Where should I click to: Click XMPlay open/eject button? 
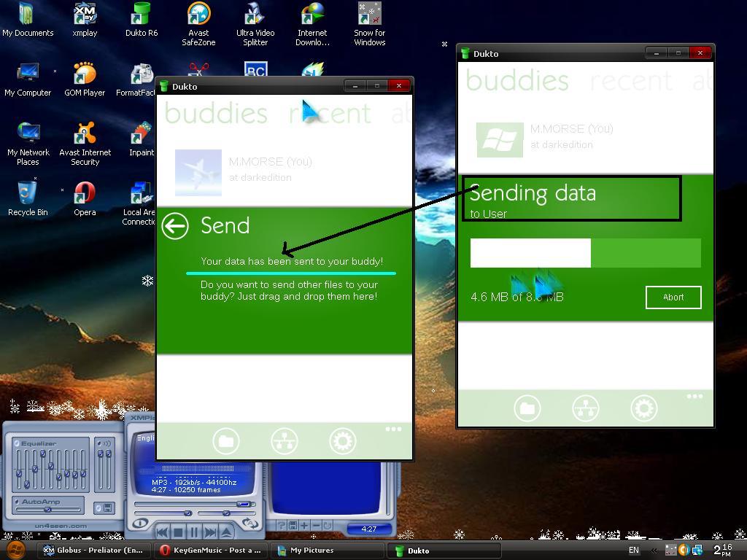226,532
